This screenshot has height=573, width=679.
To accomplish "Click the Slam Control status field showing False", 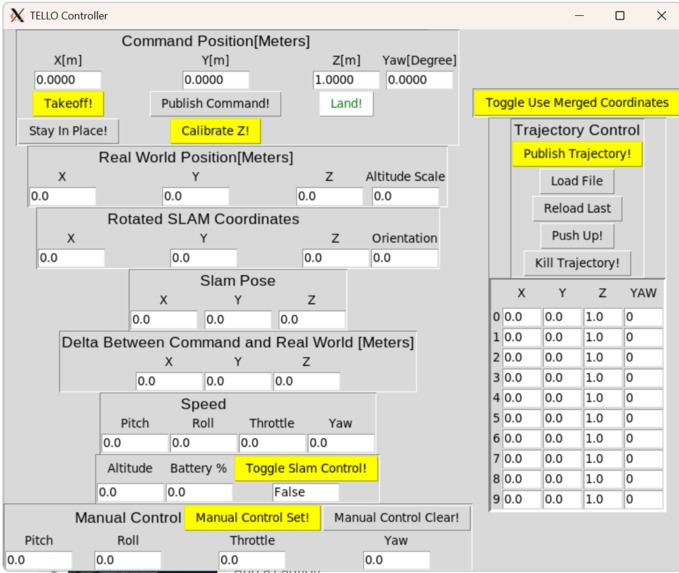I will (306, 492).
